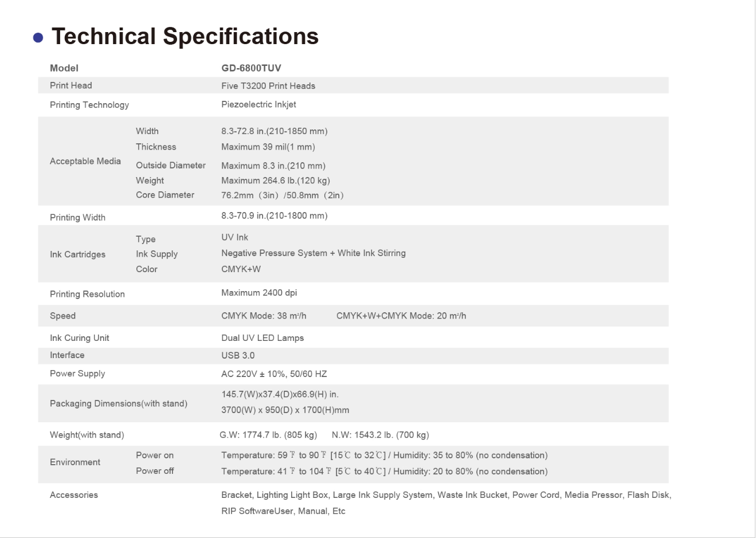Image resolution: width=756 pixels, height=538 pixels.
Task: Click Maximum 2400 dpi resolution value
Action: point(258,293)
